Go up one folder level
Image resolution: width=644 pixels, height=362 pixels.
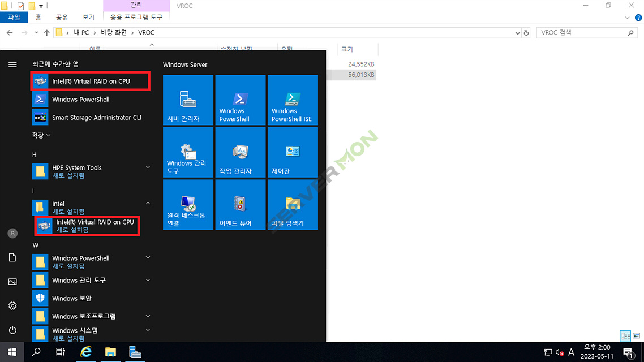click(x=46, y=32)
